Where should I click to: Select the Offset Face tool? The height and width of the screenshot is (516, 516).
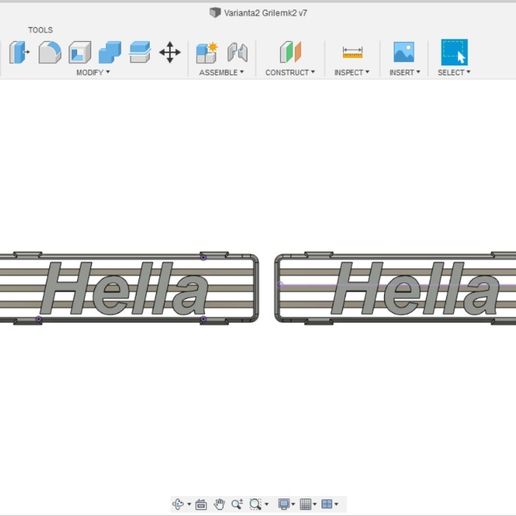[140, 52]
